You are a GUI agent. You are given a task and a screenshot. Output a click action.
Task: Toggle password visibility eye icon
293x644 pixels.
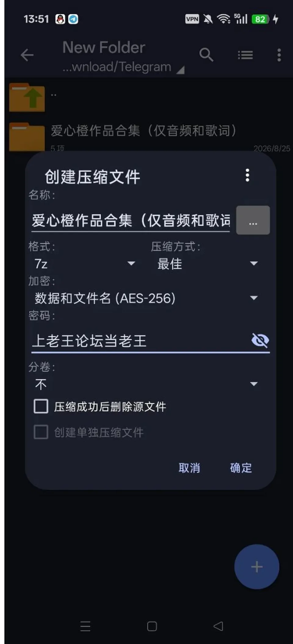[260, 340]
